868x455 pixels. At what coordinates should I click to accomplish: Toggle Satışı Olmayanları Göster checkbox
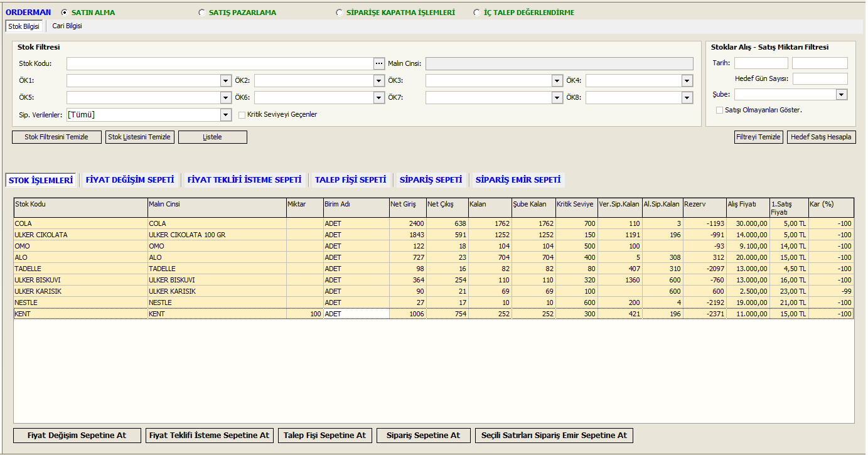(x=719, y=110)
